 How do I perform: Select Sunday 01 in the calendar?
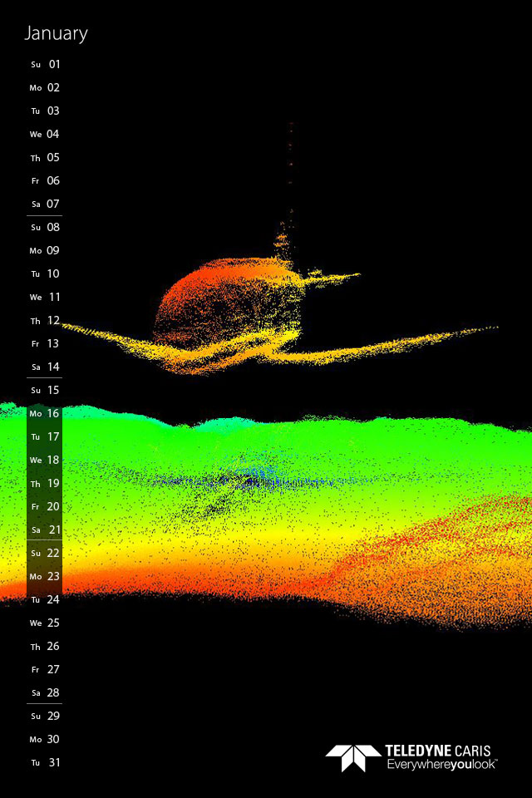coord(45,64)
